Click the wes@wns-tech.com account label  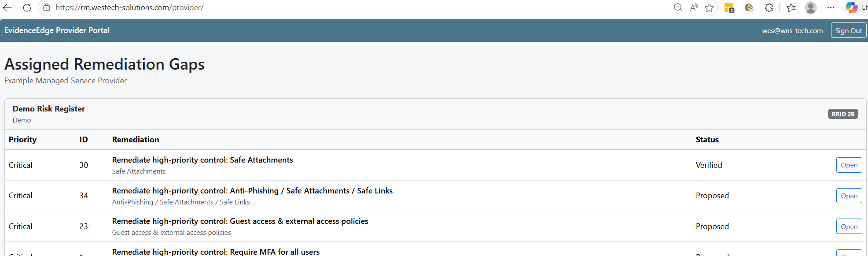(x=792, y=30)
